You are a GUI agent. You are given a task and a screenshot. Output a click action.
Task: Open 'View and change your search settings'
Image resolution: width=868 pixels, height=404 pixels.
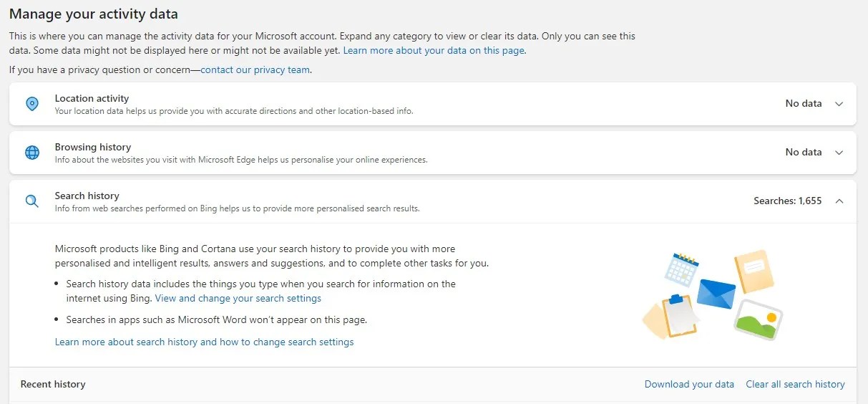coord(238,299)
